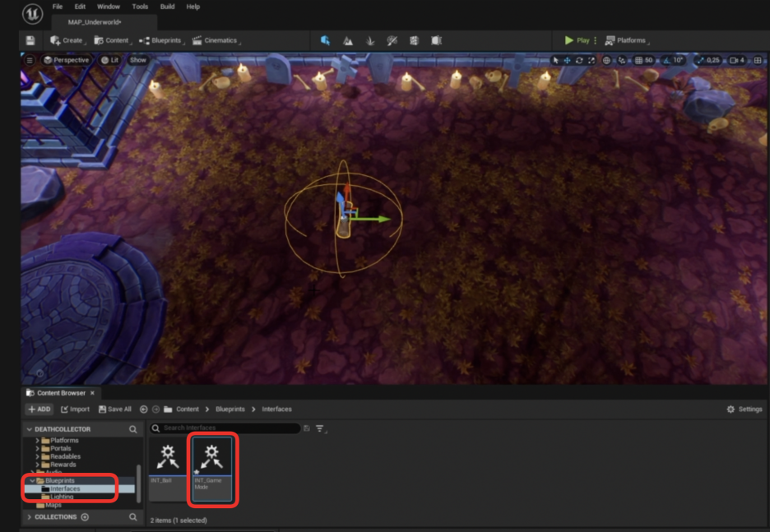Open the Build menu
Screen dimensions: 770x532
point(168,7)
